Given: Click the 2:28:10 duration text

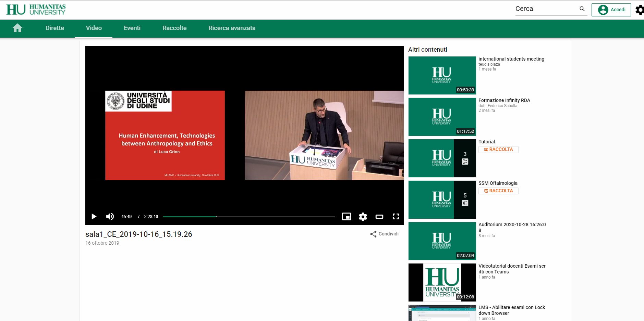Looking at the screenshot, I should tap(151, 217).
